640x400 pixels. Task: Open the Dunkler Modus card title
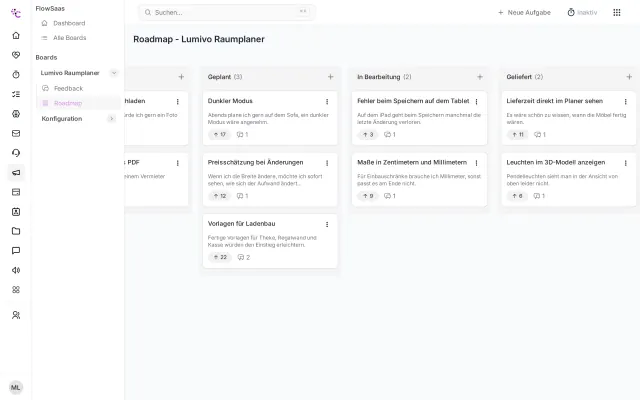pyautogui.click(x=230, y=101)
